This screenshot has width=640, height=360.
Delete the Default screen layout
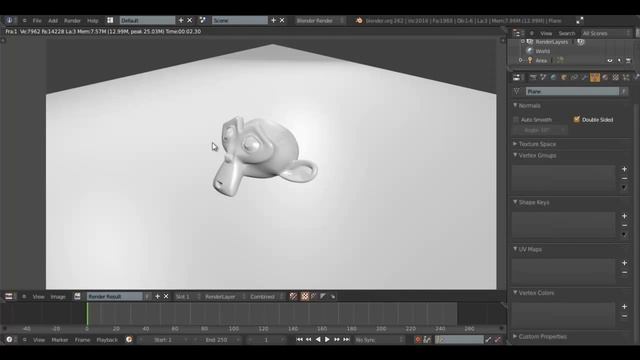(x=190, y=20)
